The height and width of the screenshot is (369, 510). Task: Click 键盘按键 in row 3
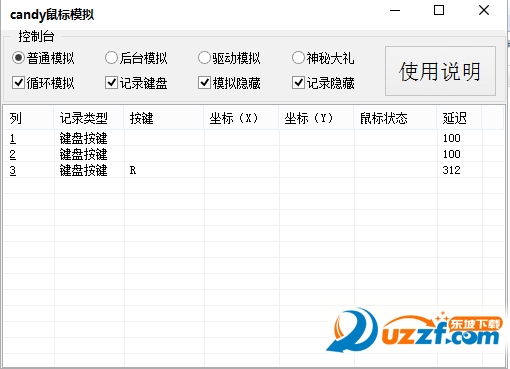83,170
